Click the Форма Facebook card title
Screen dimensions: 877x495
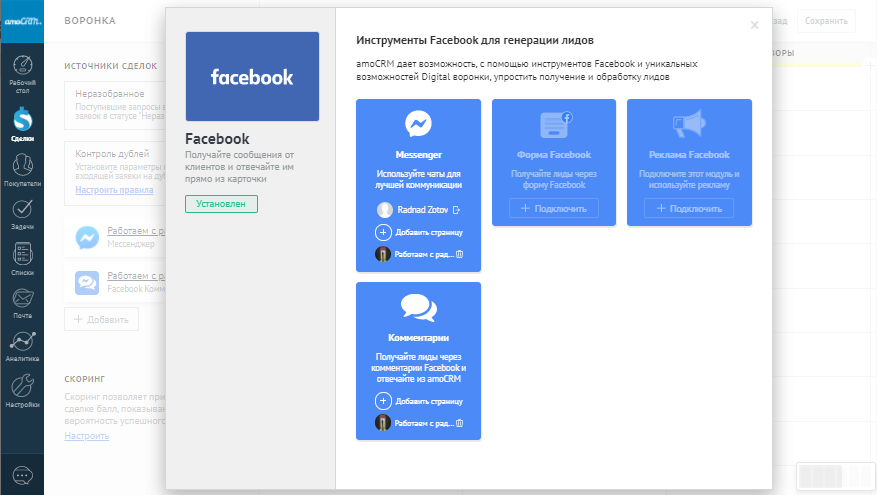click(554, 155)
